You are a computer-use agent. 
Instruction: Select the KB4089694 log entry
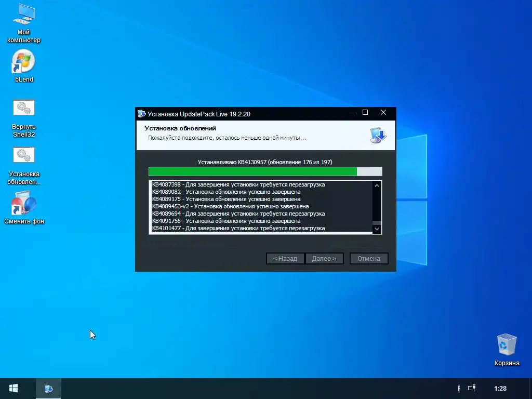pos(238,214)
